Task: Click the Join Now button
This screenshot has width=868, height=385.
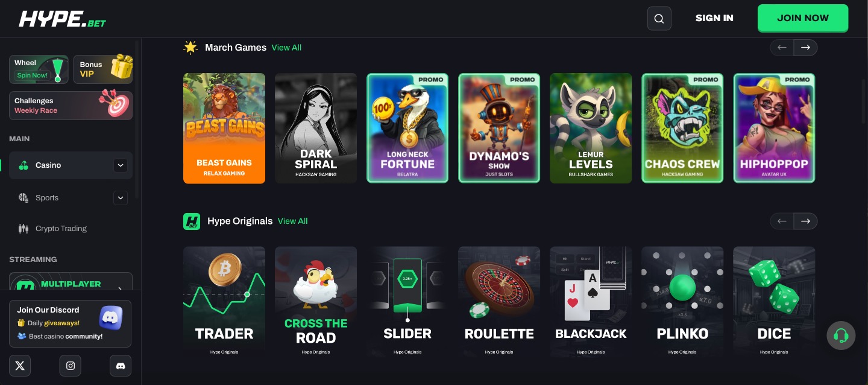Action: [x=803, y=18]
